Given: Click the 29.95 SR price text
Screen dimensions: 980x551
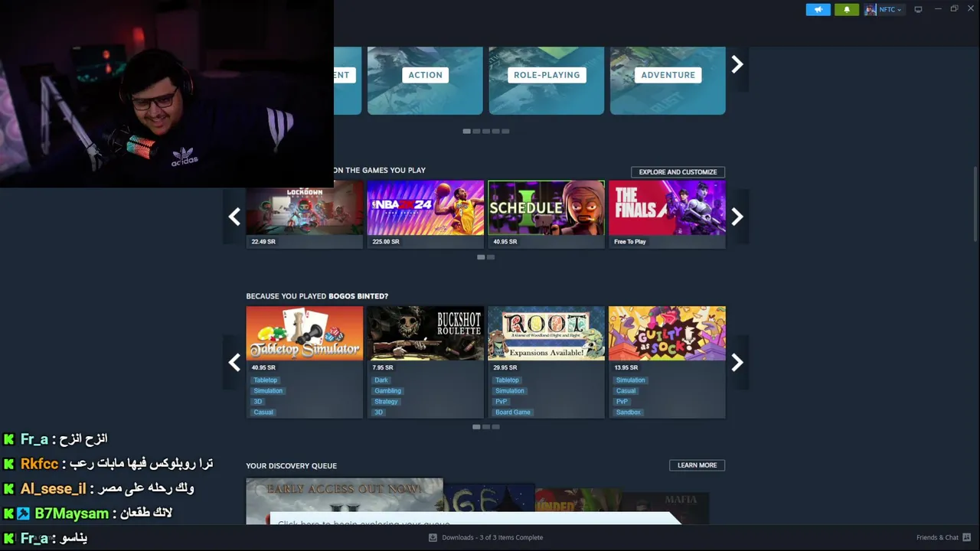Looking at the screenshot, I should [x=505, y=367].
